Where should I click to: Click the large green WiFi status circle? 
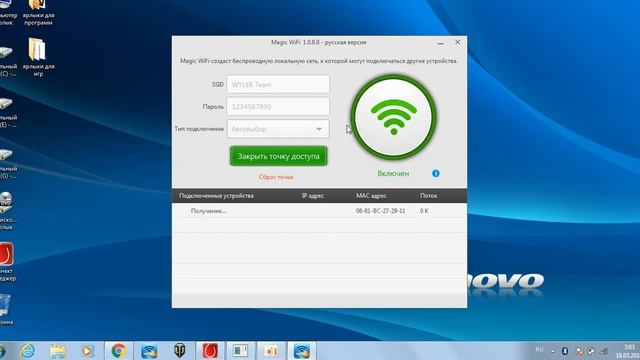[x=393, y=117]
